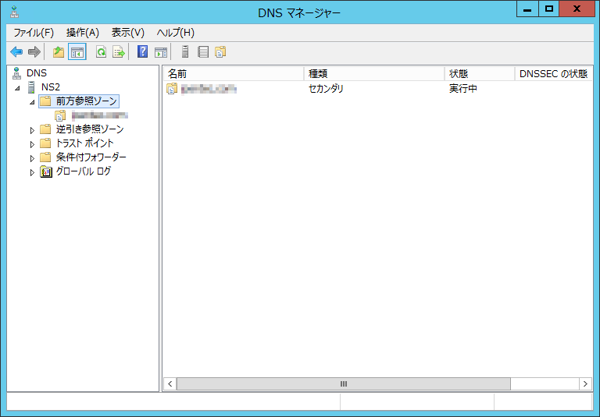Click the blurred zone name in list
600x417 pixels.
click(x=209, y=89)
